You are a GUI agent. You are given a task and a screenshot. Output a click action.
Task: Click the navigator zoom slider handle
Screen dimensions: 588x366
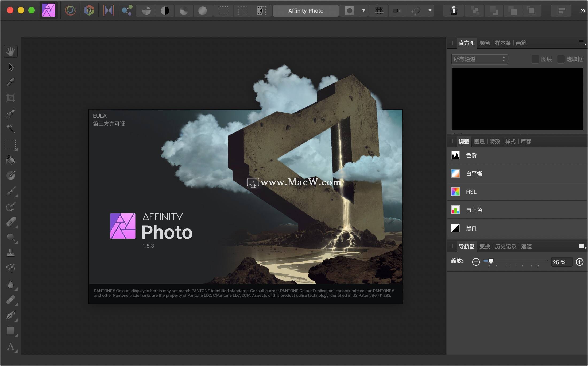(491, 262)
